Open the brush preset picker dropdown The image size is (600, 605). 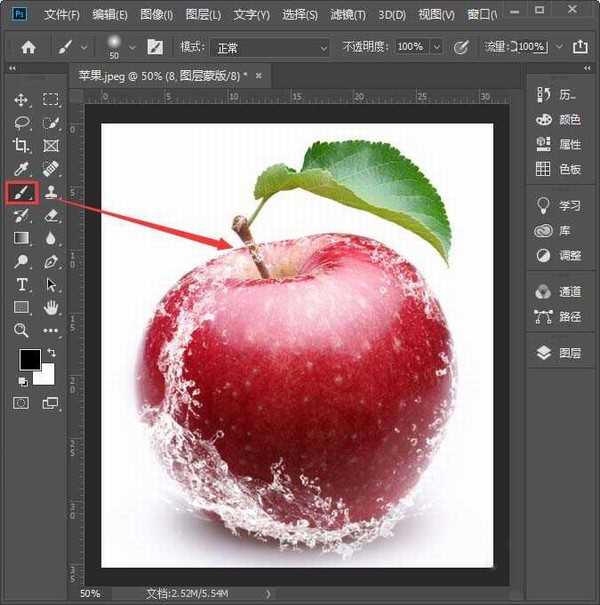[132, 47]
